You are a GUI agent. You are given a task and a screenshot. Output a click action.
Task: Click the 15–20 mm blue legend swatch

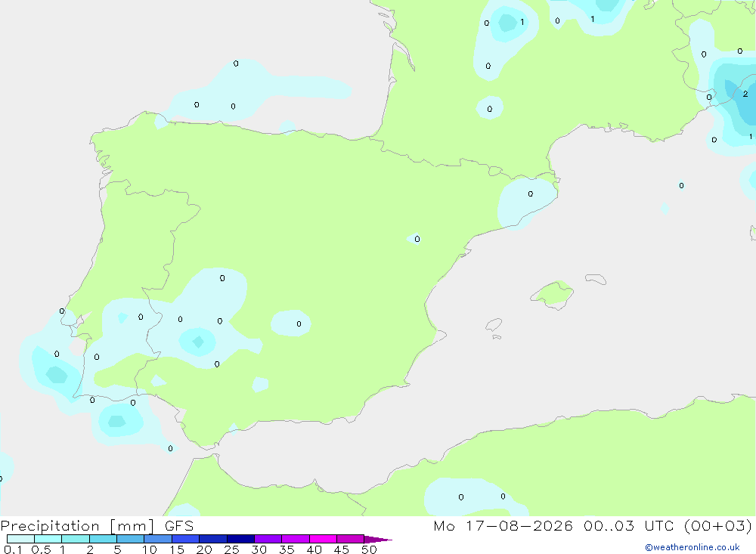click(x=186, y=539)
